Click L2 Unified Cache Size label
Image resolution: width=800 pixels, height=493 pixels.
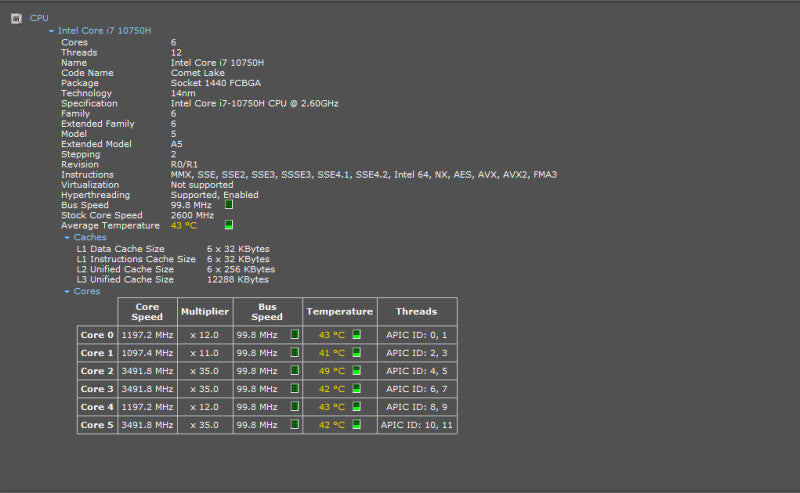pos(125,269)
